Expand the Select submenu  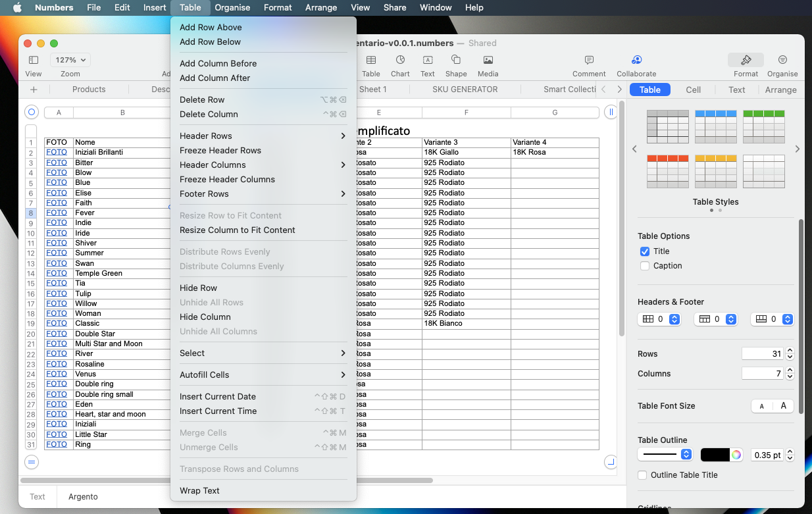click(x=263, y=353)
